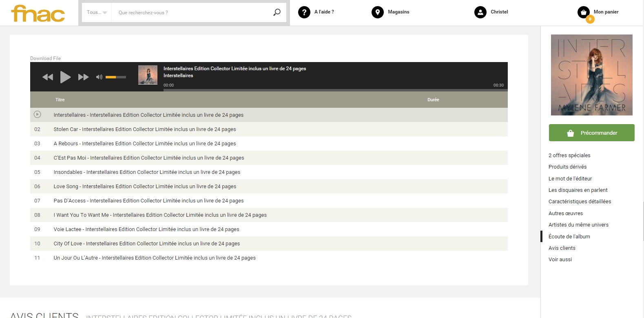Click the Fnac logo
This screenshot has height=318, width=644.
[38, 13]
